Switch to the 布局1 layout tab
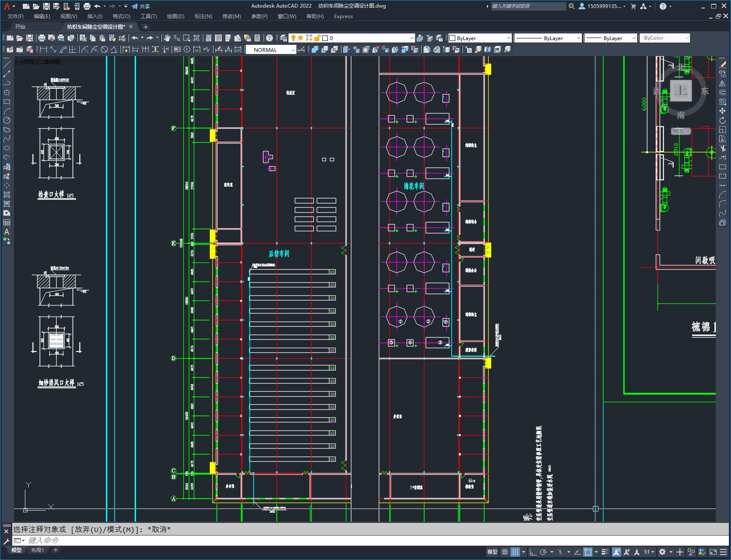The width and height of the screenshot is (731, 560). 38,550
